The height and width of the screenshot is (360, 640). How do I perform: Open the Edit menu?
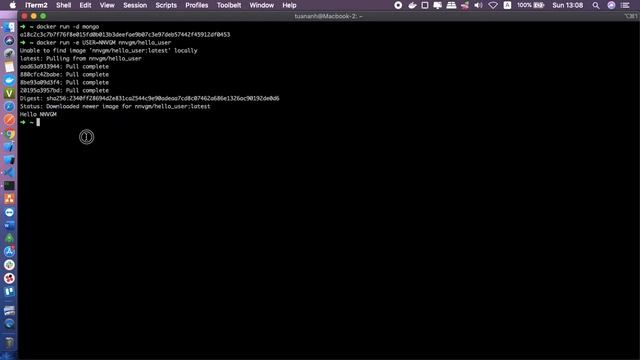coord(85,5)
